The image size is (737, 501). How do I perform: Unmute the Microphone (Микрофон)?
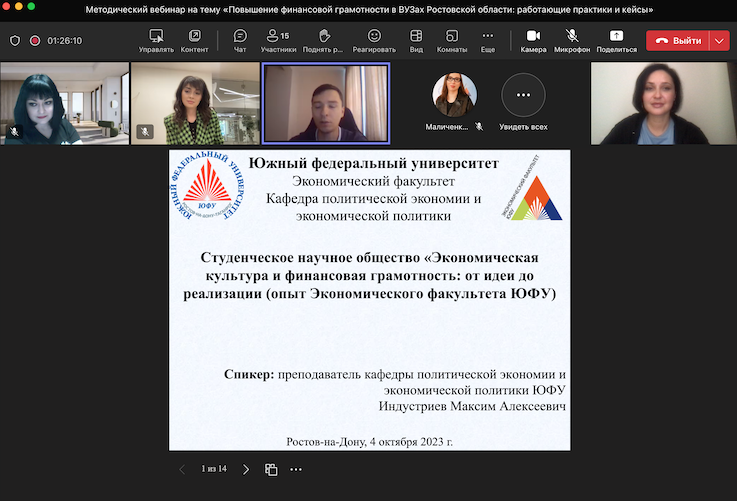(x=572, y=41)
